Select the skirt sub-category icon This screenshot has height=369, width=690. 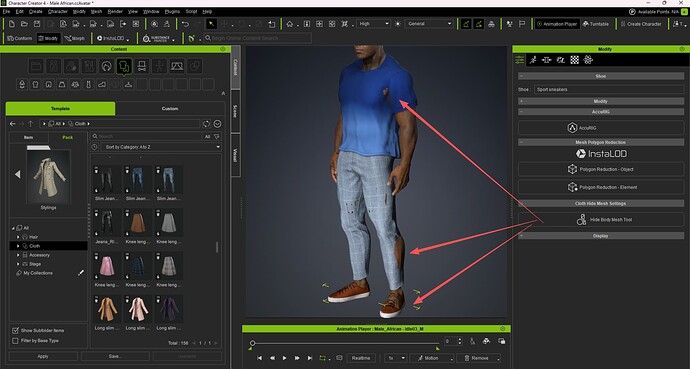(62, 84)
